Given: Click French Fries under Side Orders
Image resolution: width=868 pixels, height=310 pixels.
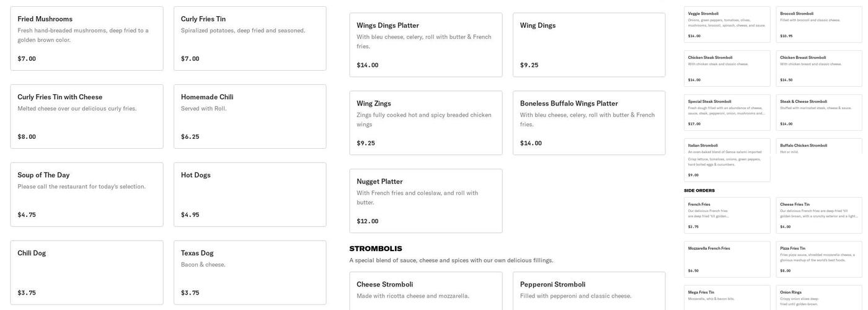Looking at the screenshot, I should 727,215.
